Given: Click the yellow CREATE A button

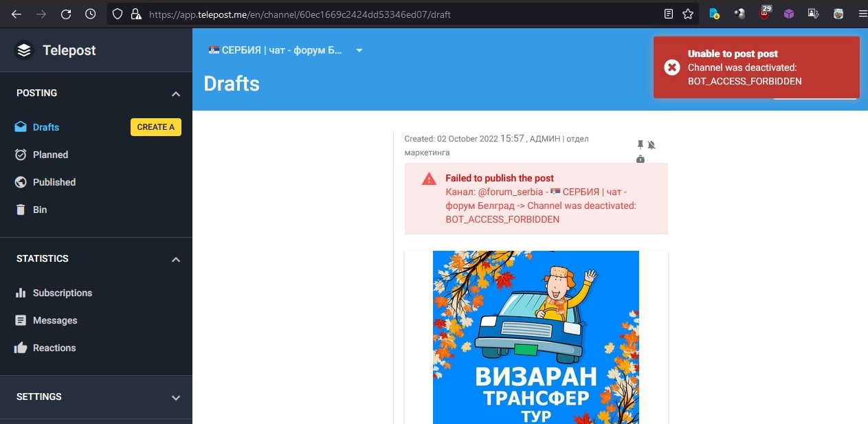Looking at the screenshot, I should [x=156, y=127].
